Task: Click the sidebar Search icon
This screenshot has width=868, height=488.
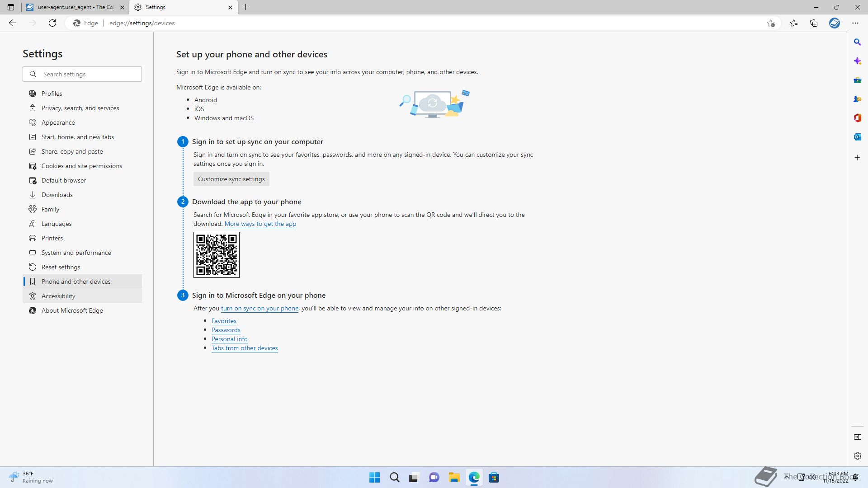Action: click(x=857, y=42)
